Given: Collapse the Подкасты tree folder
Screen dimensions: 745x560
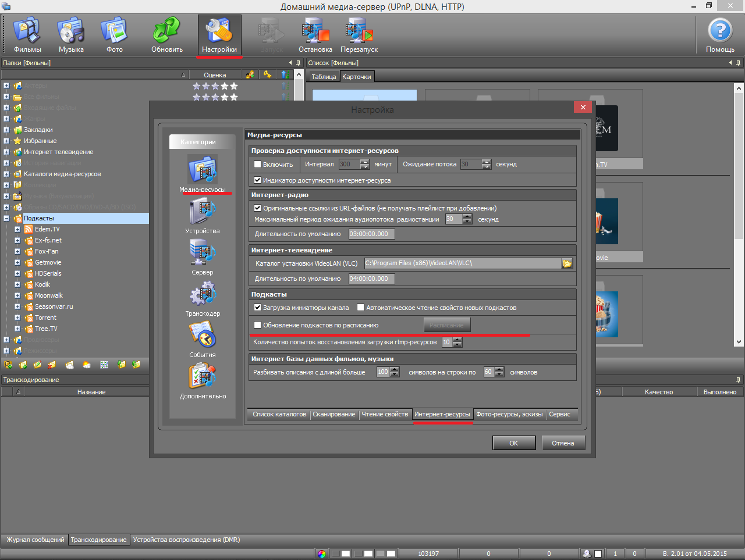Looking at the screenshot, I should tap(6, 219).
